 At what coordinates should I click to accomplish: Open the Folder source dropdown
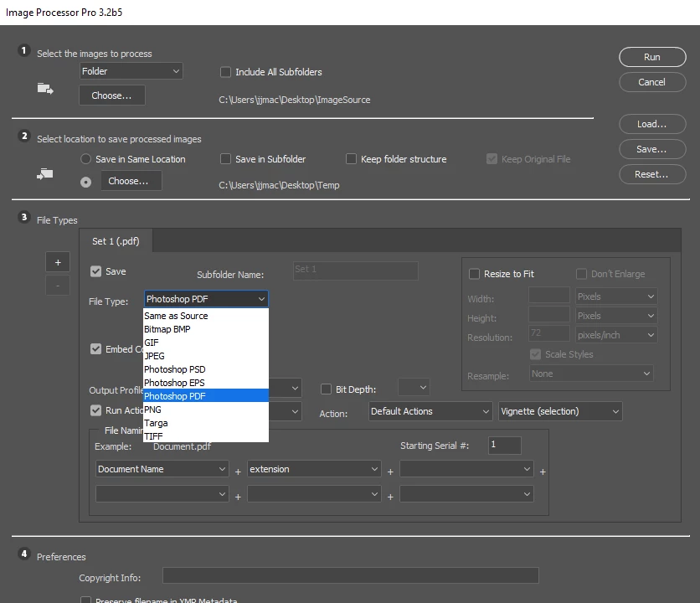pos(131,71)
